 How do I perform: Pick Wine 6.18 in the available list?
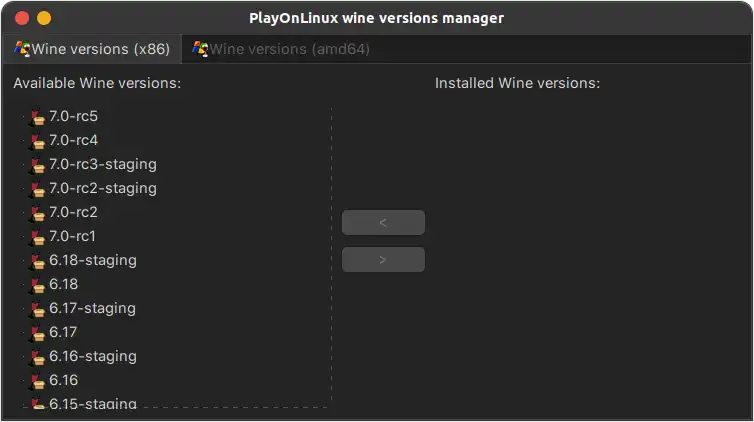click(63, 285)
